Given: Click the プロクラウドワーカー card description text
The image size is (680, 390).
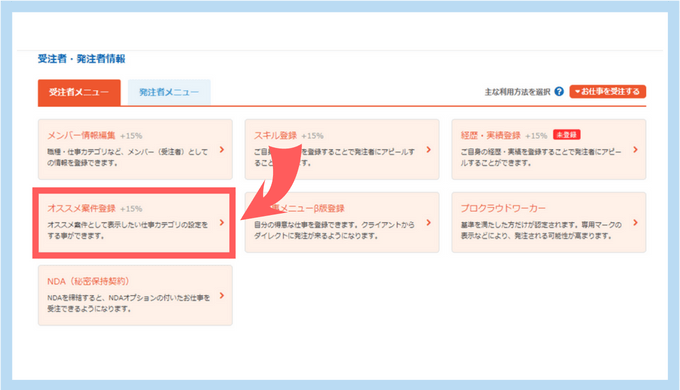Looking at the screenshot, I should (x=541, y=230).
